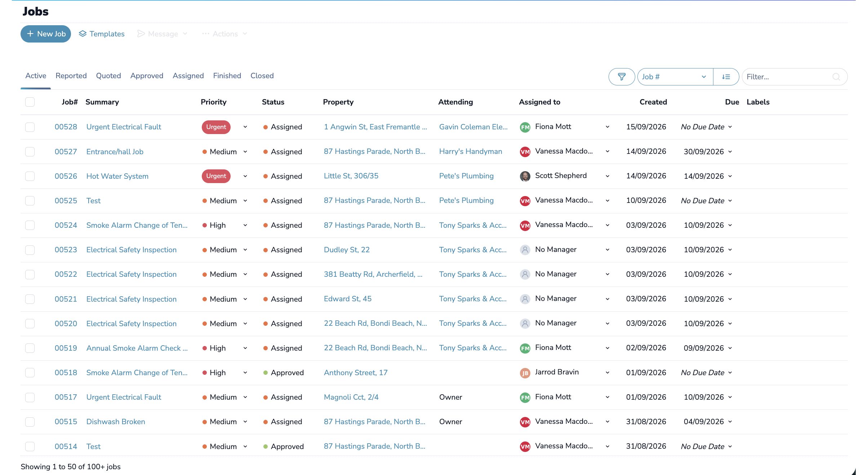Select checkbox for job 00521
This screenshot has height=475, width=868.
30,299
